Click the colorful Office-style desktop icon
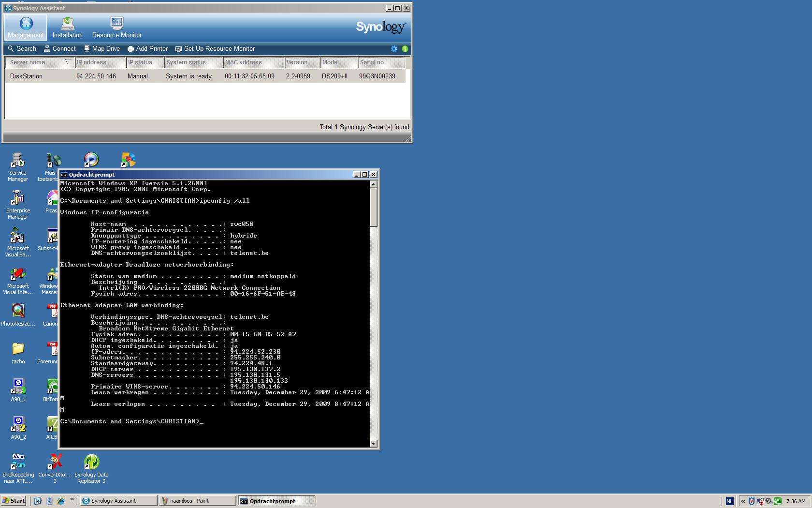 click(x=128, y=160)
